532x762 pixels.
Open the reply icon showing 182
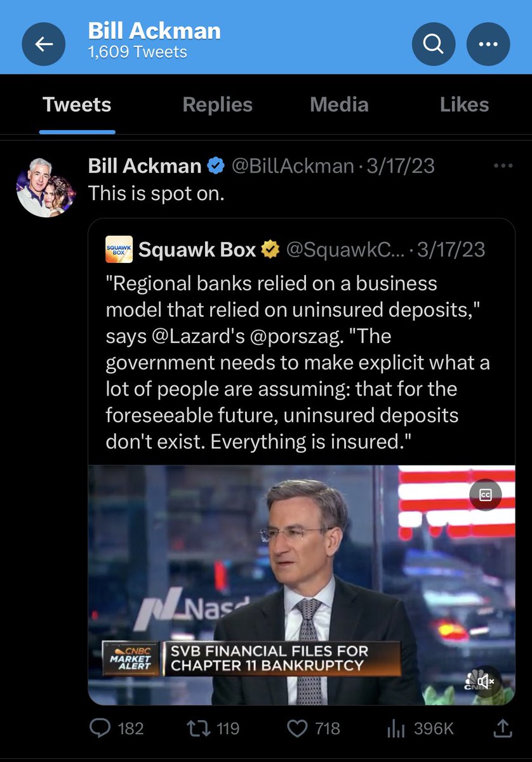100,728
